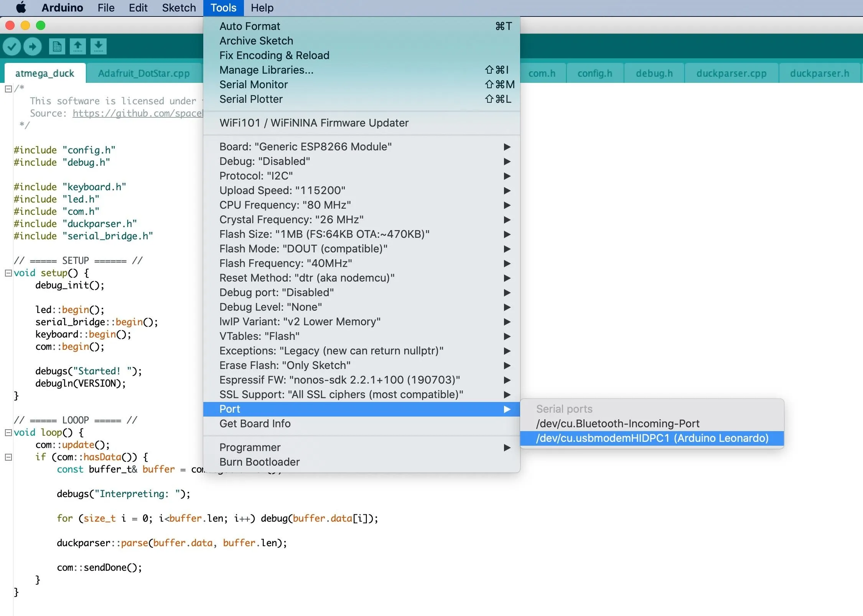The image size is (863, 616).
Task: Open the Serial Monitor
Action: click(362, 85)
